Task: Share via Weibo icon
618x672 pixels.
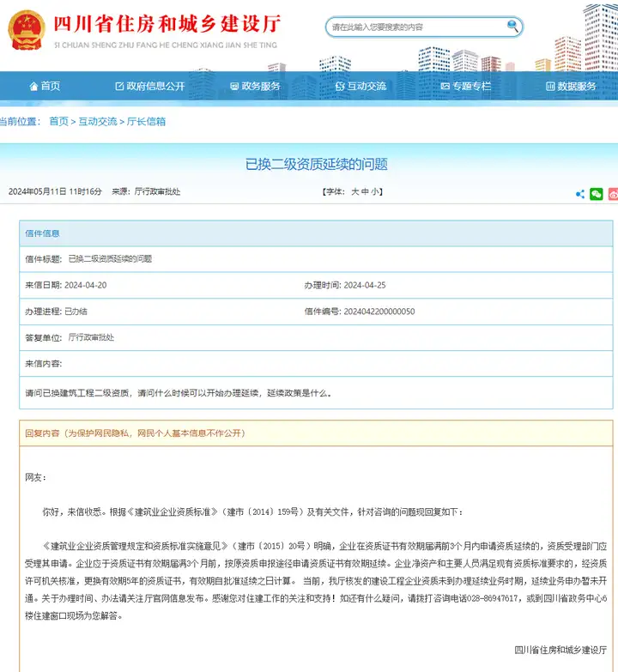Action: [614, 194]
